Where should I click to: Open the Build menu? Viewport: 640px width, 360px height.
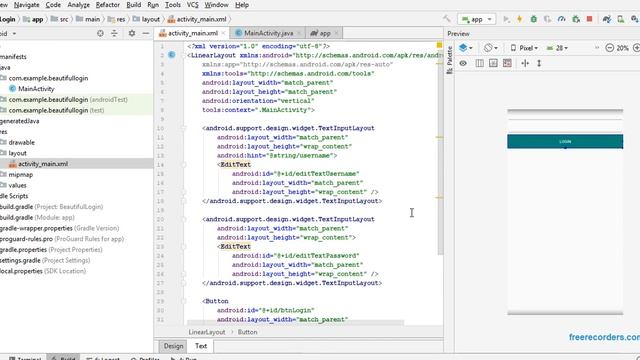[x=133, y=5]
